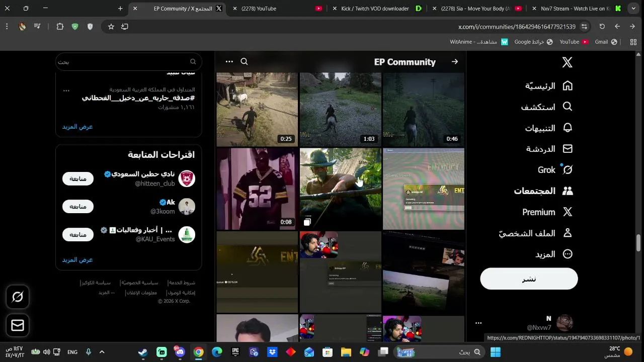
Task: Open the WitAnime bookmark
Action: 479,42
